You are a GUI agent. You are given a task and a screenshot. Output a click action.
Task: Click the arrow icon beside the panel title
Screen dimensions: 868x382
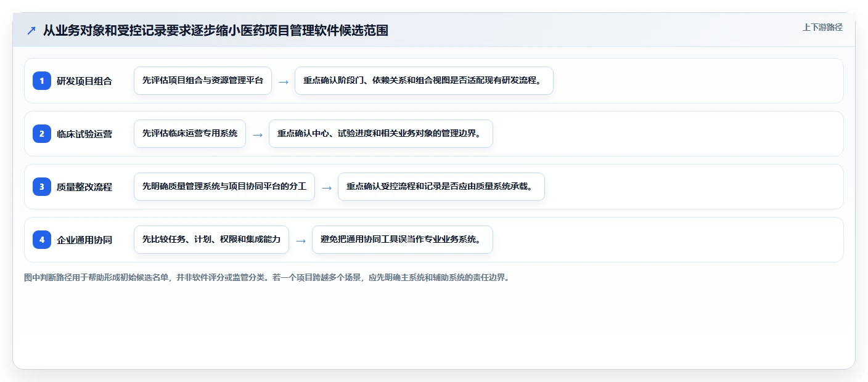tap(31, 30)
